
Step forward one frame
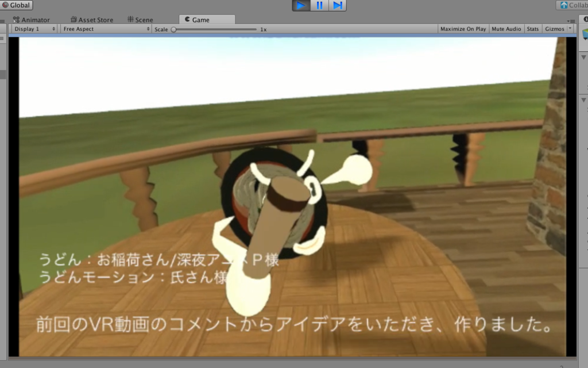338,5
